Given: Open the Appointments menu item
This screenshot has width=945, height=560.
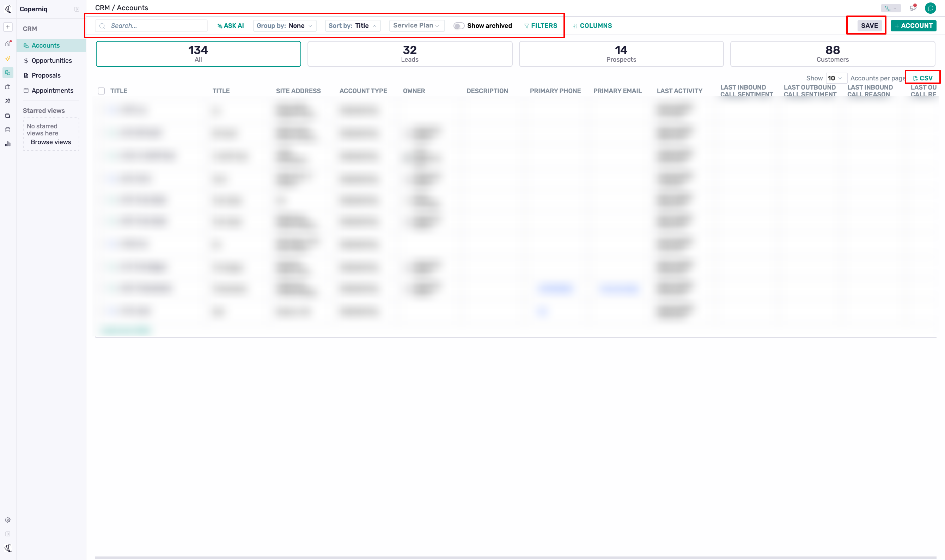Looking at the screenshot, I should pos(51,91).
